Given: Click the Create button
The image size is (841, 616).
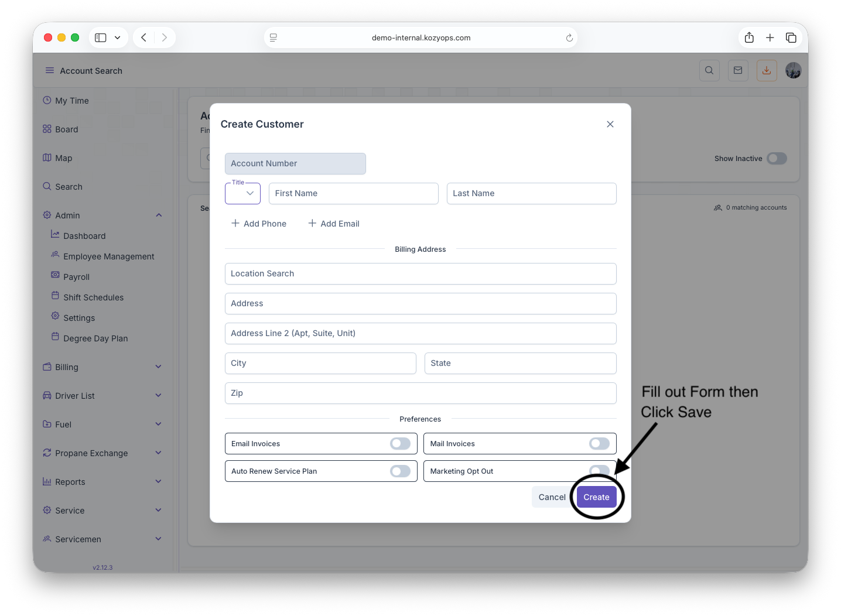Looking at the screenshot, I should [x=596, y=497].
